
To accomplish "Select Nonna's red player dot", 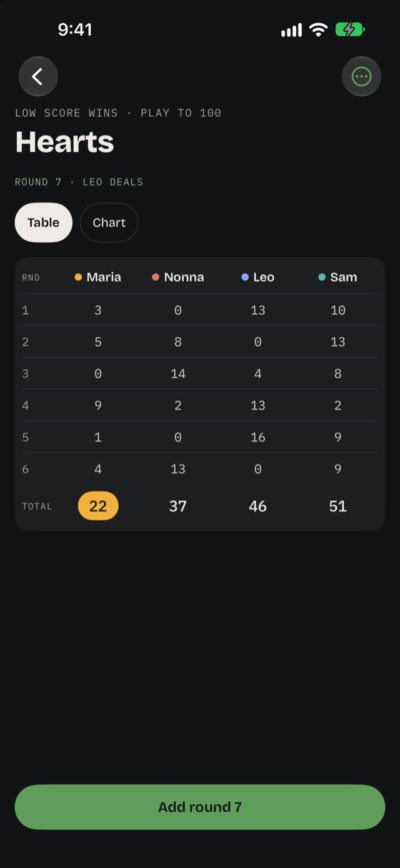I will [x=156, y=277].
